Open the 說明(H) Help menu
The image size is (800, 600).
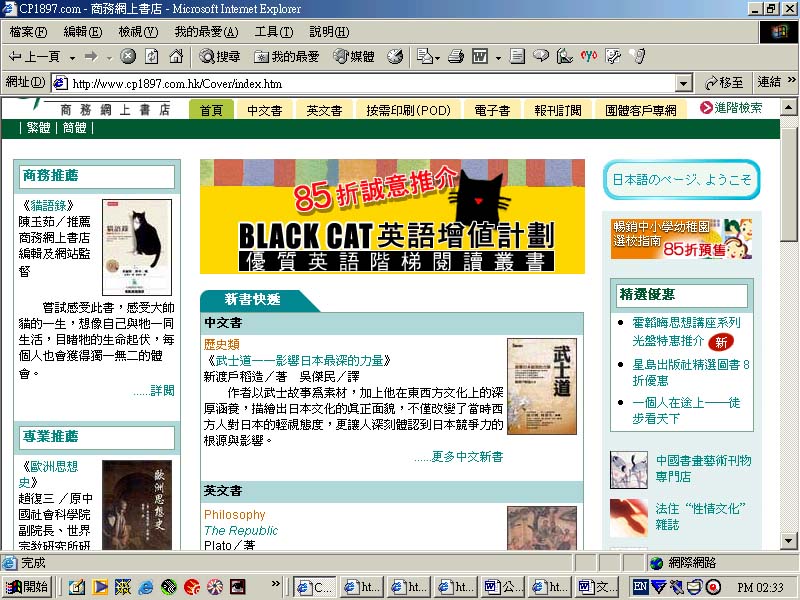tap(329, 32)
